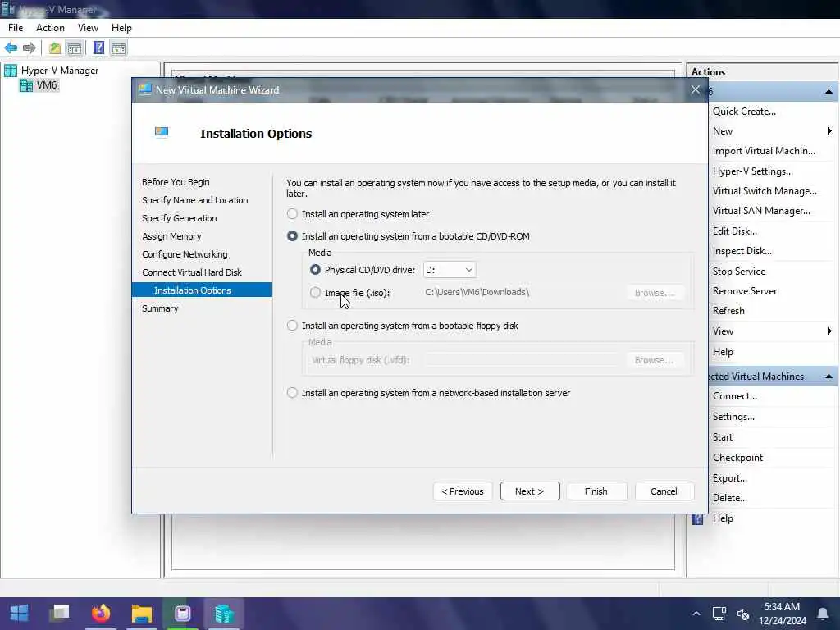Viewport: 840px width, 630px height.
Task: Click Inspect Disk action
Action: [742, 251]
